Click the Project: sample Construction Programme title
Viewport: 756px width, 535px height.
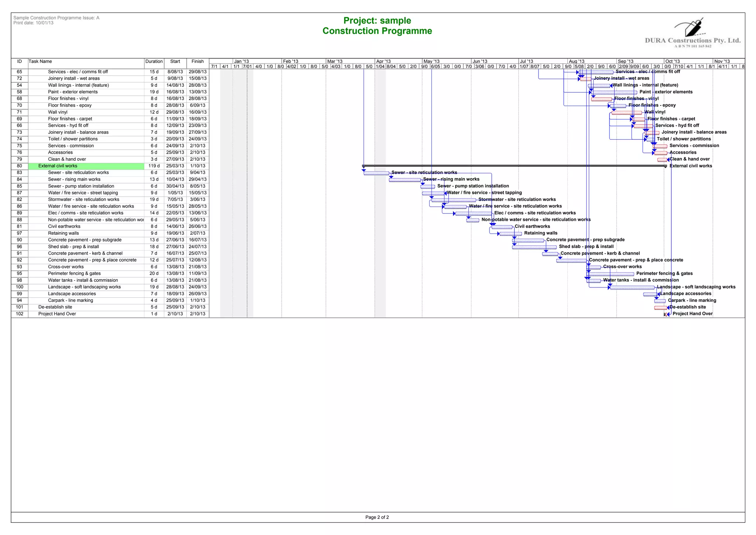click(377, 26)
